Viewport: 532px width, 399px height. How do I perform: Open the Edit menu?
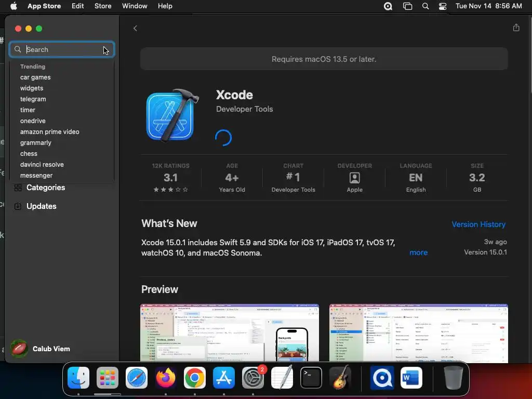[x=78, y=6]
